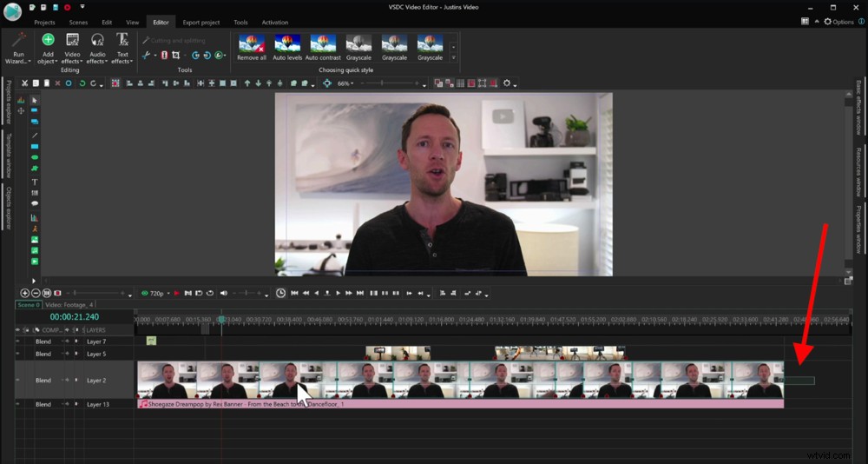Screen dimensions: 868x464
Task: Click the scissors Cut icon
Action: [x=24, y=83]
